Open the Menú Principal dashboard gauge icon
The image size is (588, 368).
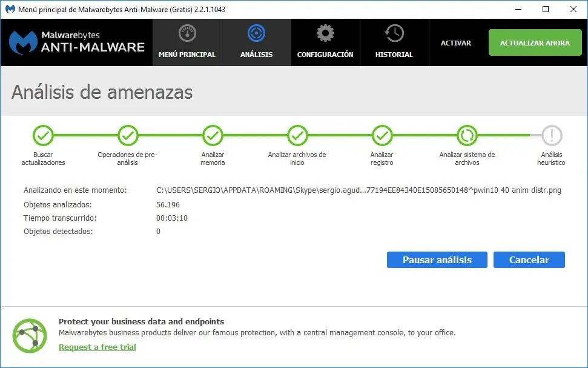click(x=187, y=33)
